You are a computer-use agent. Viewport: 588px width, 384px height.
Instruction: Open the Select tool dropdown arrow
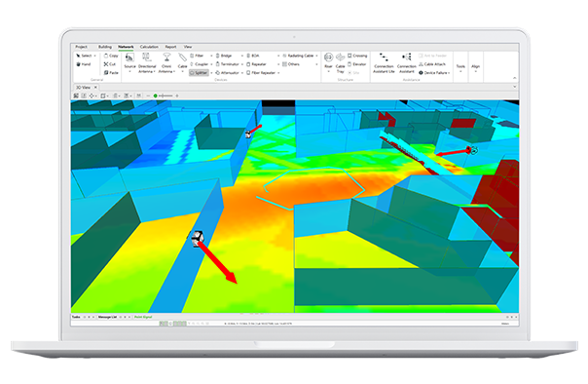point(94,56)
